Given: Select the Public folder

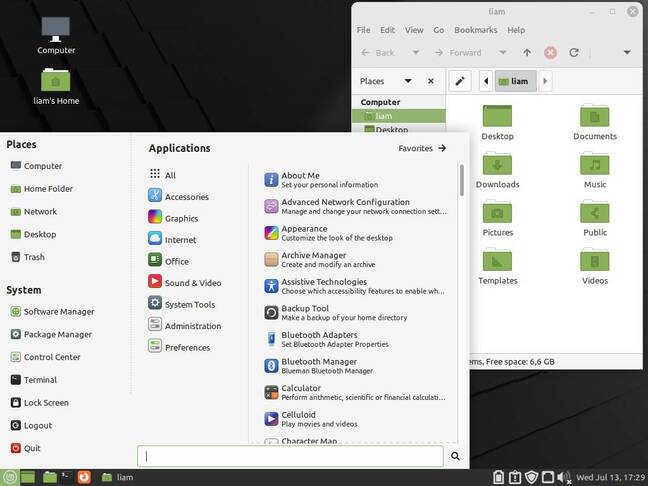Looking at the screenshot, I should (x=595, y=218).
